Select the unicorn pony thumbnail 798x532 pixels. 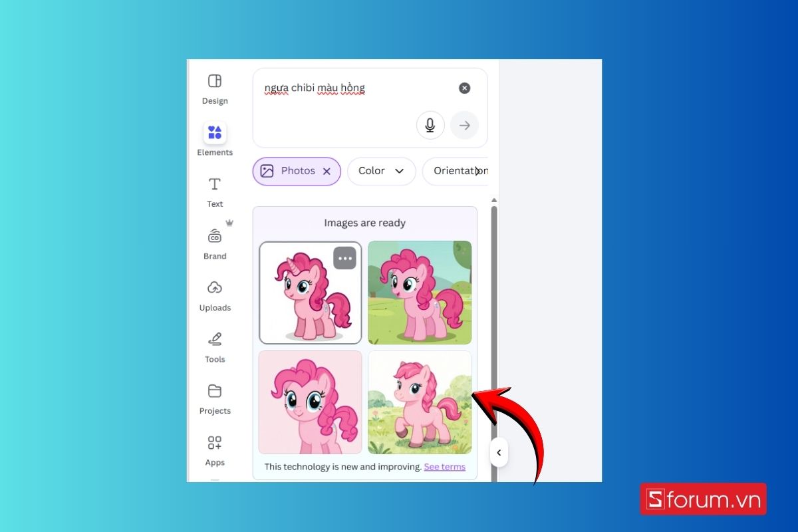[x=310, y=293]
